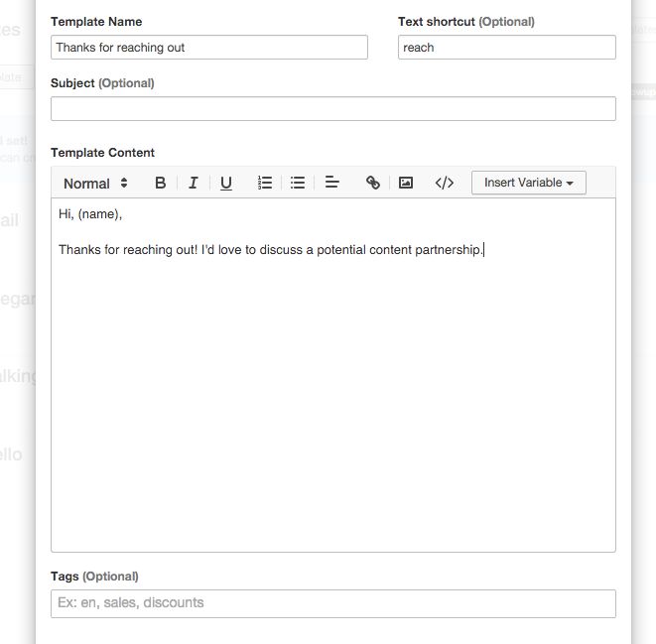Image resolution: width=656 pixels, height=644 pixels.
Task: Insert a numbered list
Action: [x=265, y=183]
